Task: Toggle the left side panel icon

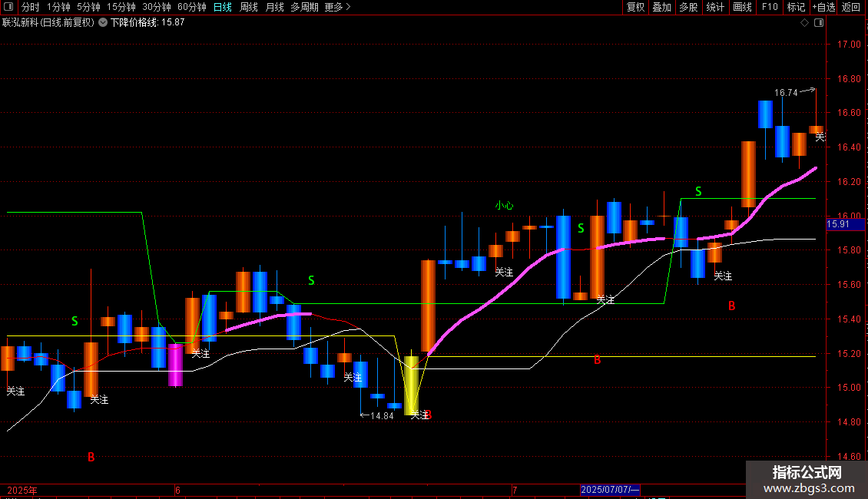Action: pyautogui.click(x=8, y=7)
